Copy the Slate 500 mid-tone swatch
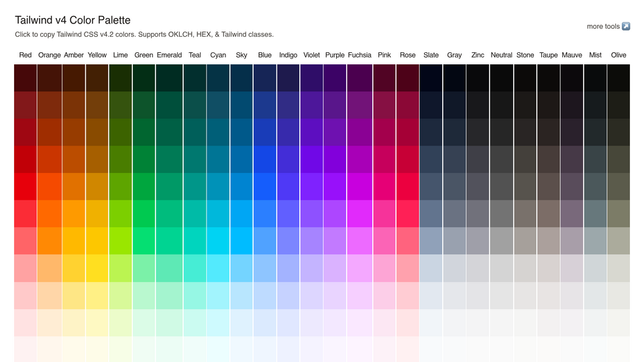 coord(431,213)
